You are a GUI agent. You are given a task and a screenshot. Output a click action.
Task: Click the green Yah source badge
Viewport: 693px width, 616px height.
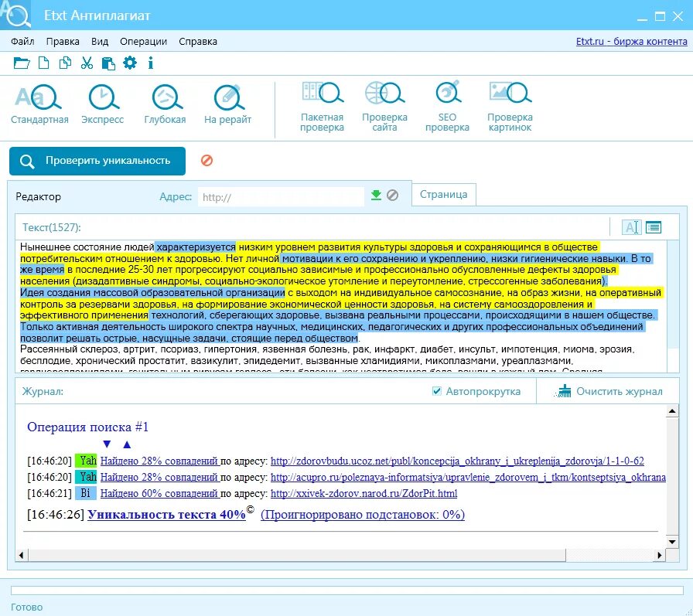tap(86, 461)
